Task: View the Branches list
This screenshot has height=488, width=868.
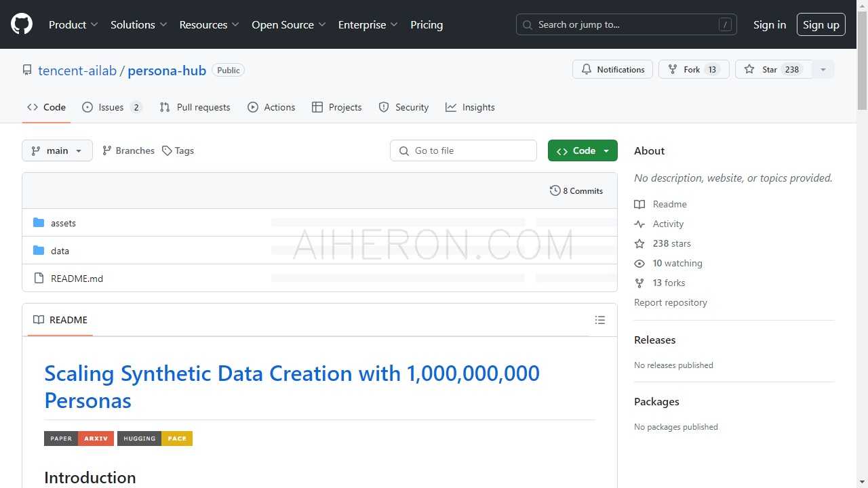Action: tap(128, 150)
